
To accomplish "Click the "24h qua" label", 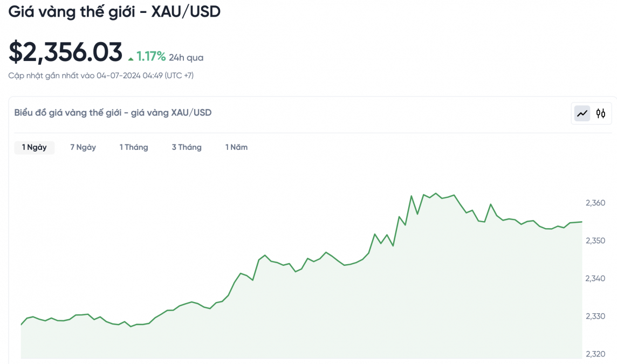I will tap(186, 58).
